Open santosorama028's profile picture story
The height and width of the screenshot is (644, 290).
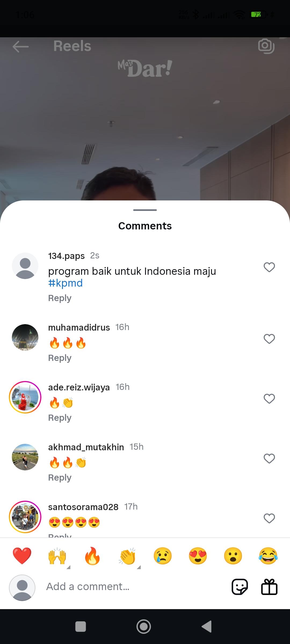pos(25,517)
